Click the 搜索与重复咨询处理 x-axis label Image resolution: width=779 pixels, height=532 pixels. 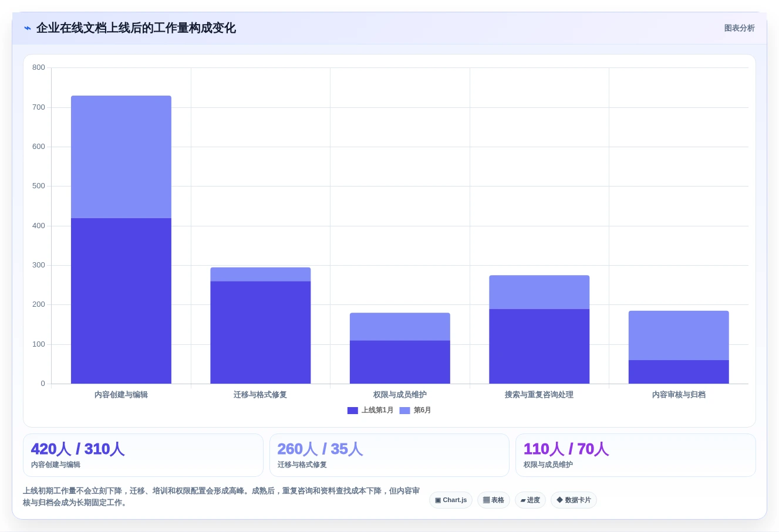[539, 395]
